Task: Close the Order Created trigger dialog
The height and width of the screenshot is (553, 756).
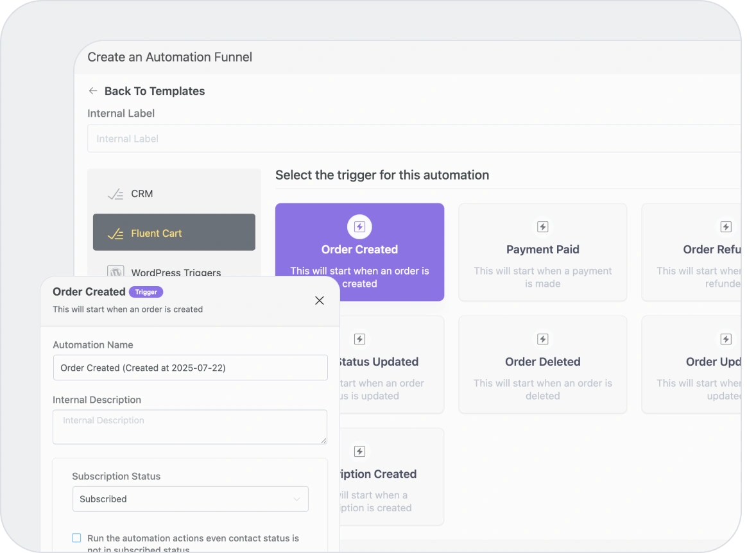Action: pos(319,300)
